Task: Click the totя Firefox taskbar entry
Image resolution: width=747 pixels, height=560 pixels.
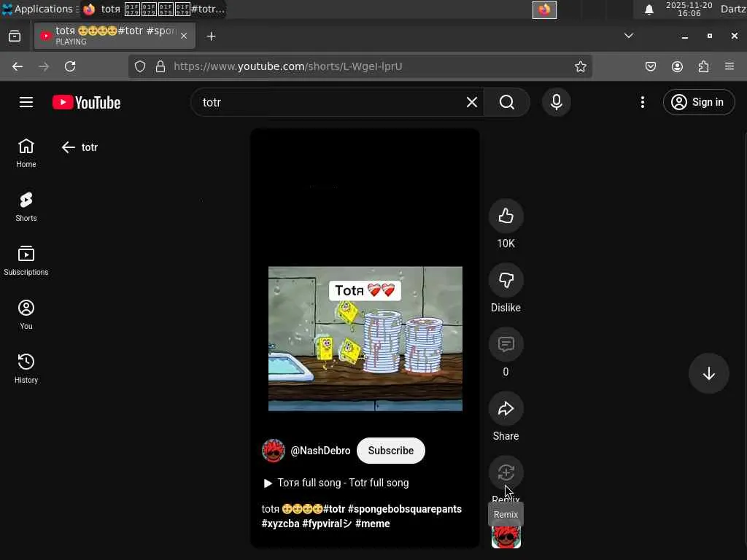Action: (x=153, y=9)
